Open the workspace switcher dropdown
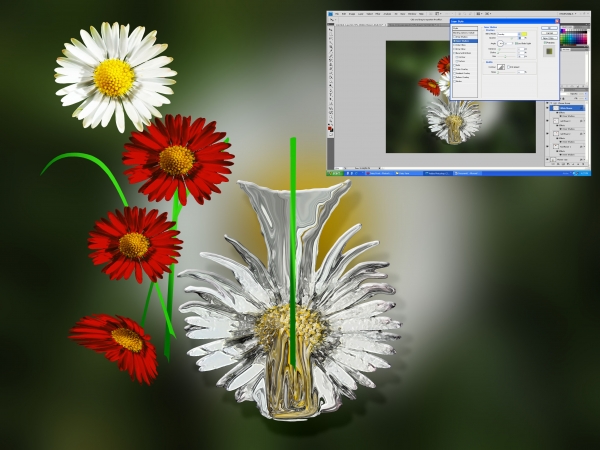This screenshot has width=600, height=450. (567, 14)
